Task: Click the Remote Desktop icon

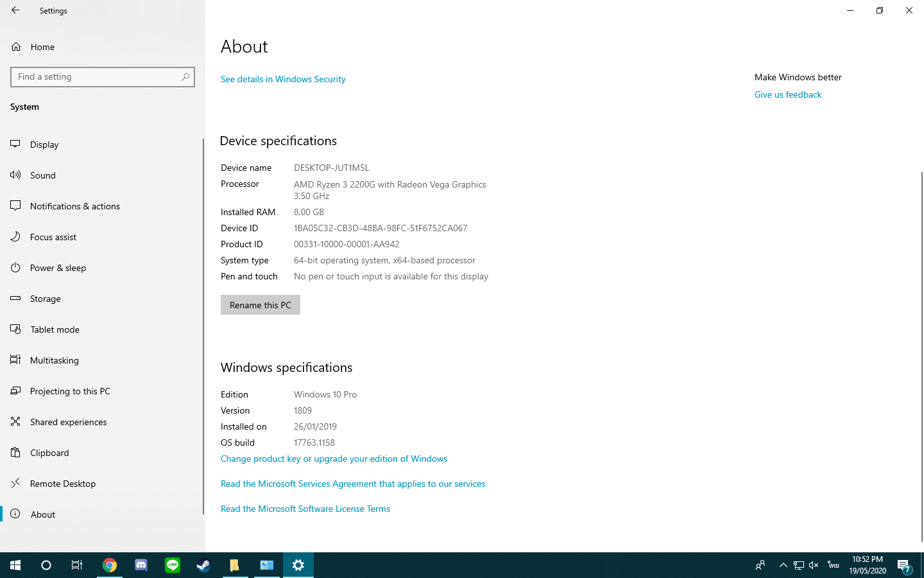Action: (15, 484)
